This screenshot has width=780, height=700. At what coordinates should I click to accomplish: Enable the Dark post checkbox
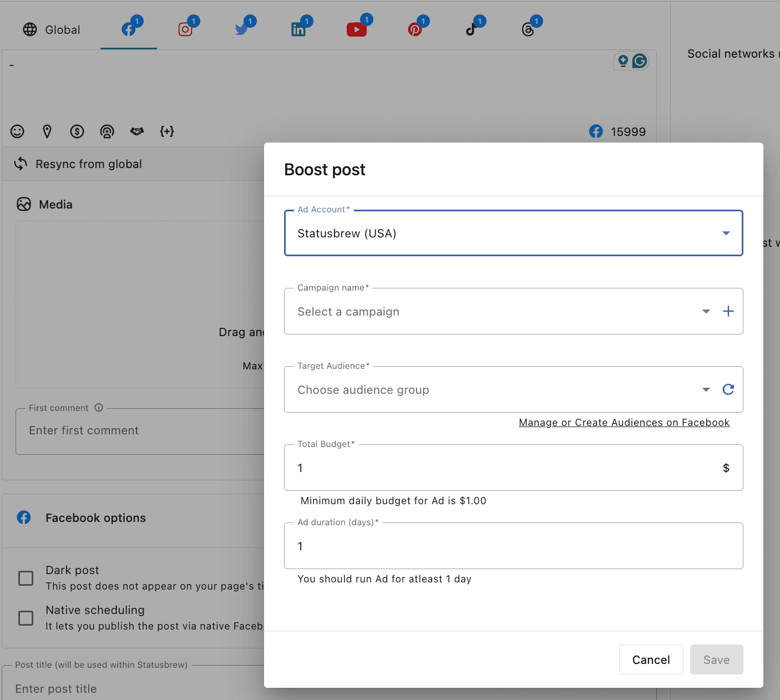point(26,578)
